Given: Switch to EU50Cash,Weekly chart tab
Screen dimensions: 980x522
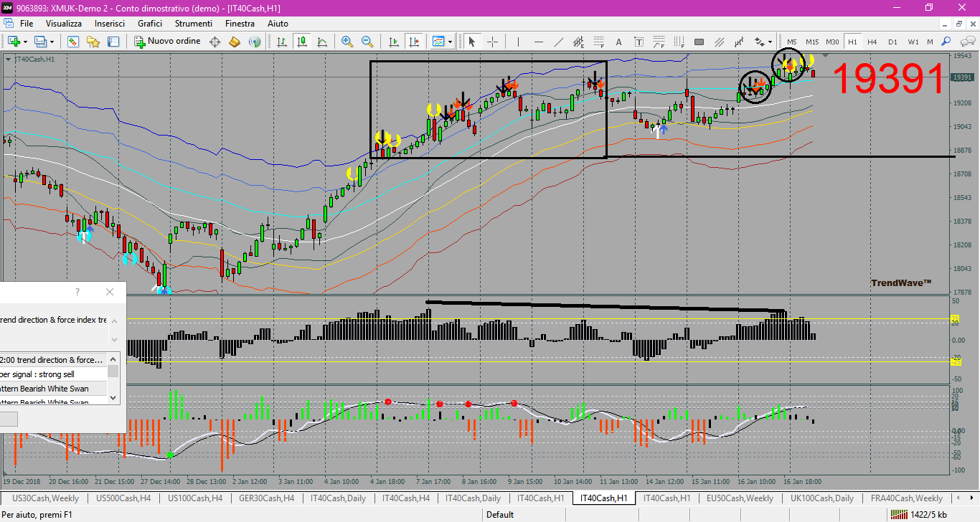Looking at the screenshot, I should [x=740, y=498].
